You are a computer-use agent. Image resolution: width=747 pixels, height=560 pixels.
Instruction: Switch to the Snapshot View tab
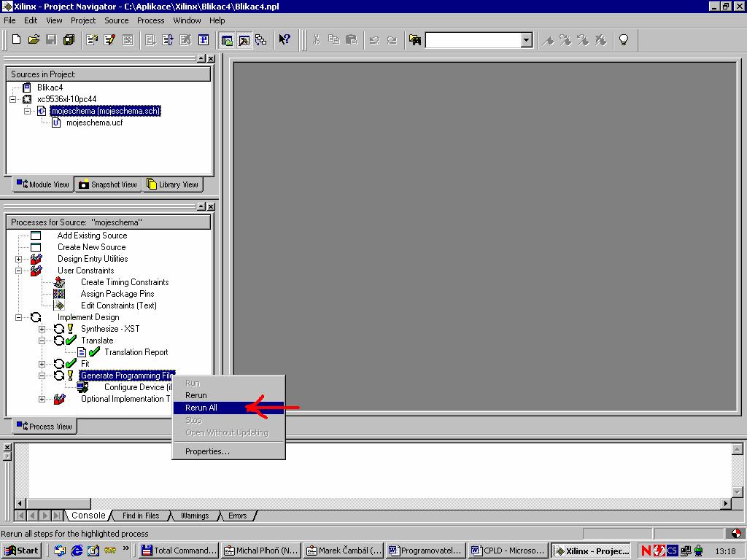pos(108,184)
